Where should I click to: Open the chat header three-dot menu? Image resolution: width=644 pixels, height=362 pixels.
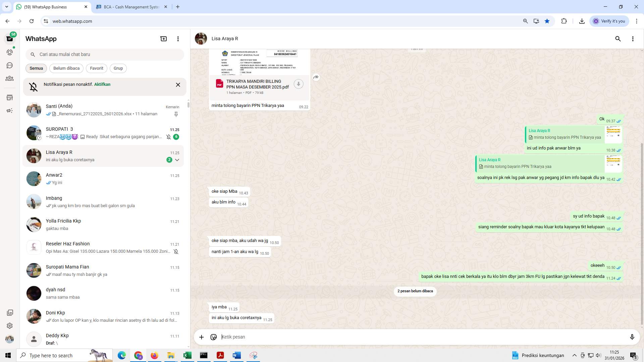[x=633, y=39]
